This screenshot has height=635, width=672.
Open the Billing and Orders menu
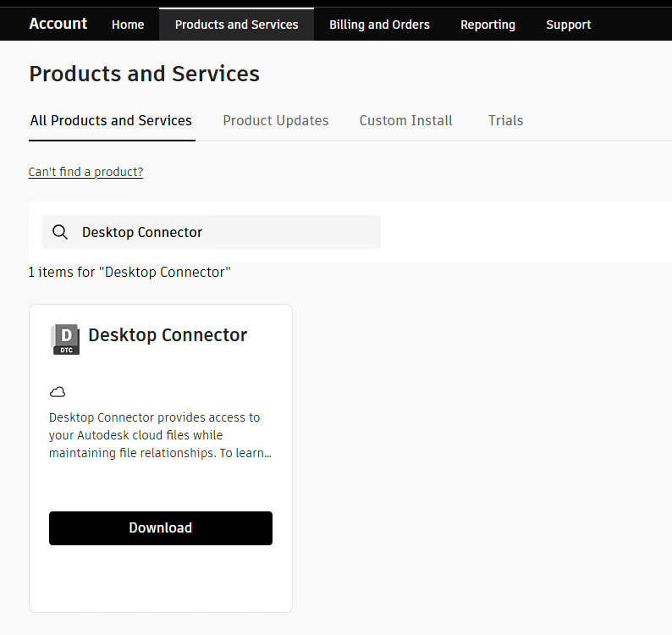379,25
